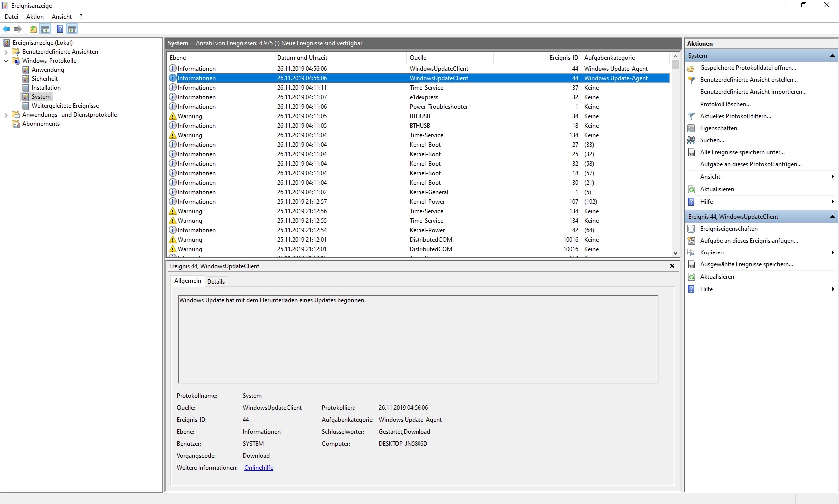Open help from the toolbar question-mark icon
Screen dimensions: 839x504
[x=60, y=29]
